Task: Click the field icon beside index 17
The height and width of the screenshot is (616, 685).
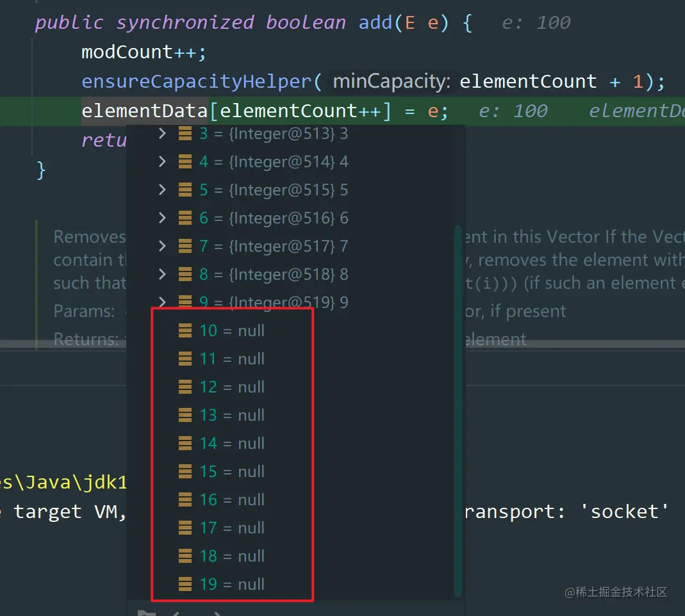Action: pos(185,528)
